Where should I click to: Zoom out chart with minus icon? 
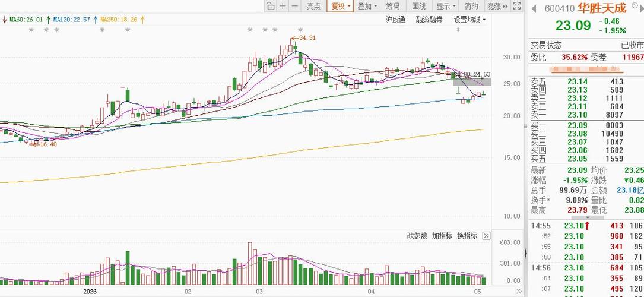(294, 6)
